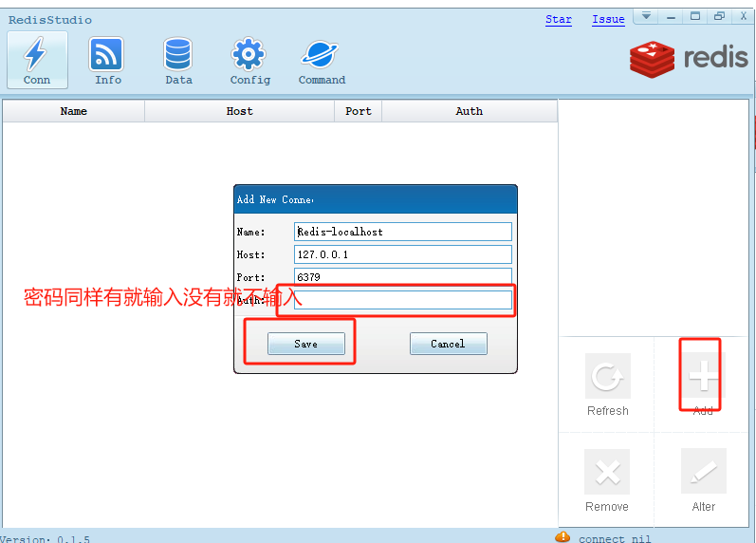Minimize the RedisStudio window
756x543 pixels.
click(671, 16)
